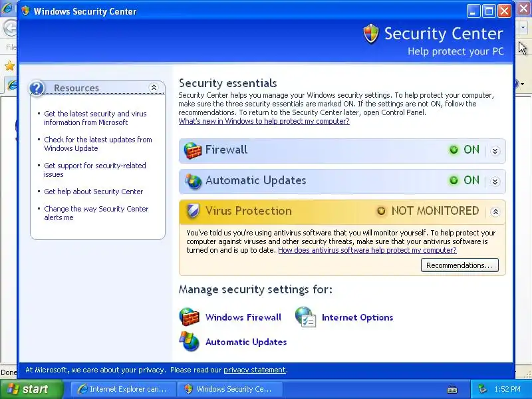
Task: Click the Automatic Updates globe icon in essentials
Action: 193,181
